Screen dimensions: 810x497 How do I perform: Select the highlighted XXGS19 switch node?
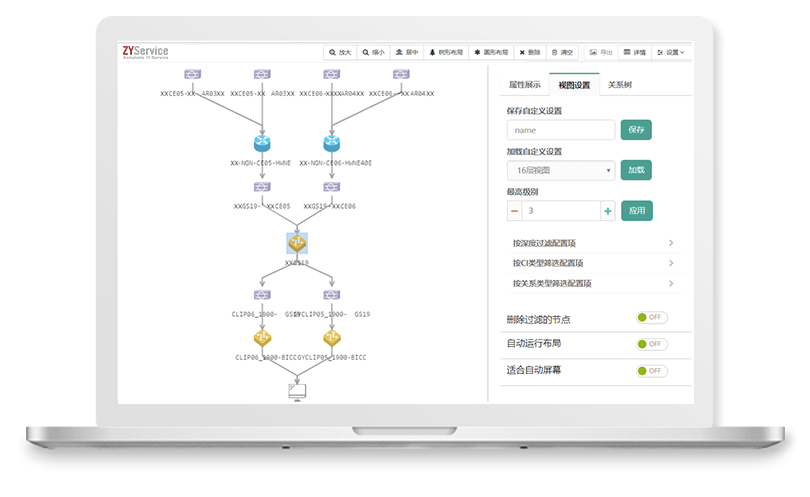click(x=297, y=243)
